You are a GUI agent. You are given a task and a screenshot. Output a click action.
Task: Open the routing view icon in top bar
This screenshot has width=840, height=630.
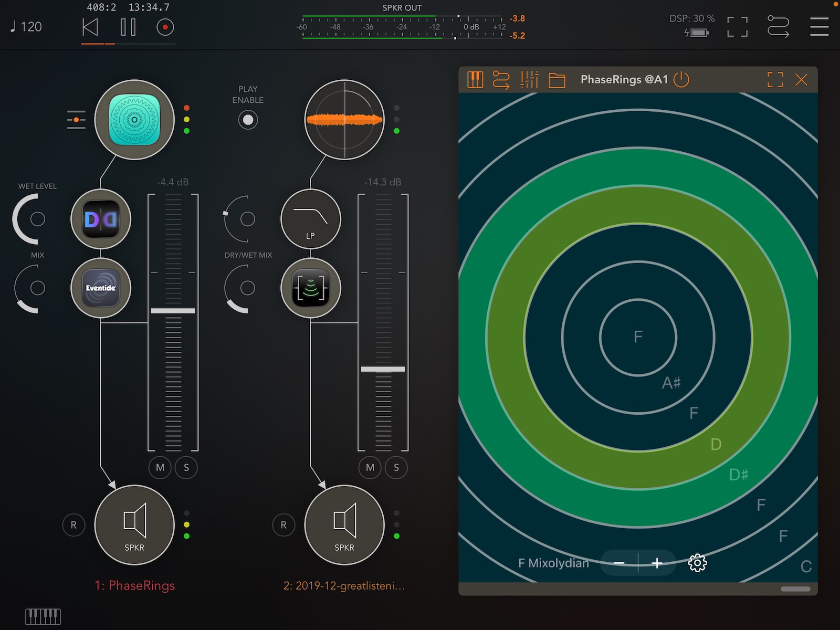coord(778,27)
